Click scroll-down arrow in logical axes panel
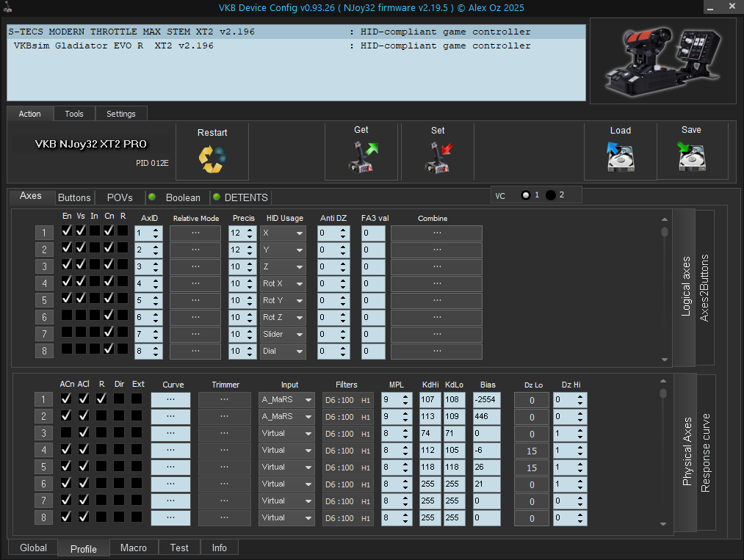 [664, 360]
